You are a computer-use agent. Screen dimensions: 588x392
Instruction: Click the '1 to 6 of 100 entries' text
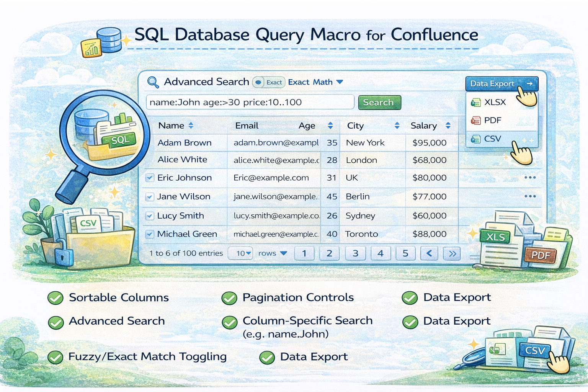pos(186,253)
